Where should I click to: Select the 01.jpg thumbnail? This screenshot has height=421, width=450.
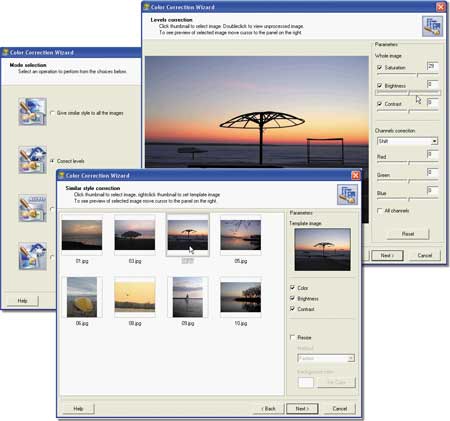pyautogui.click(x=82, y=235)
